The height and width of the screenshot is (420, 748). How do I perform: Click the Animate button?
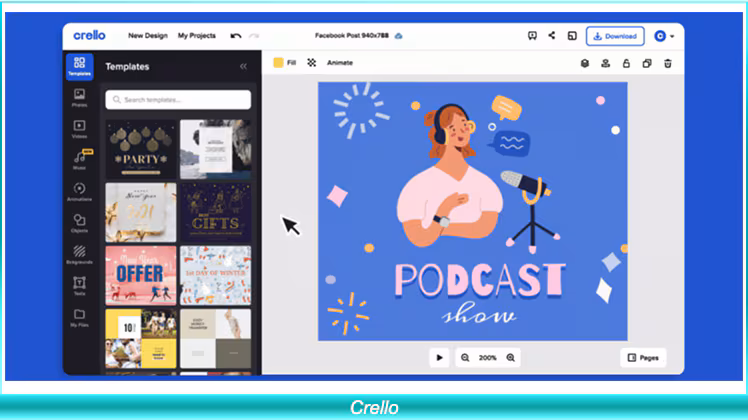click(340, 63)
